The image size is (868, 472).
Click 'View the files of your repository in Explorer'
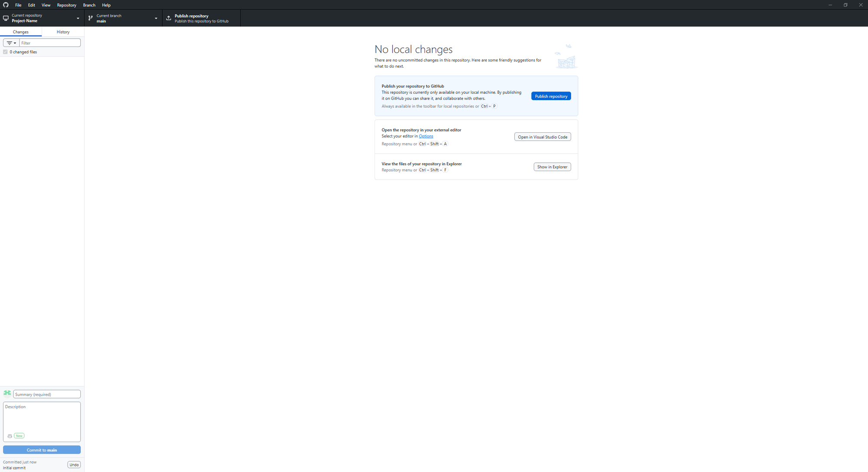pos(421,164)
